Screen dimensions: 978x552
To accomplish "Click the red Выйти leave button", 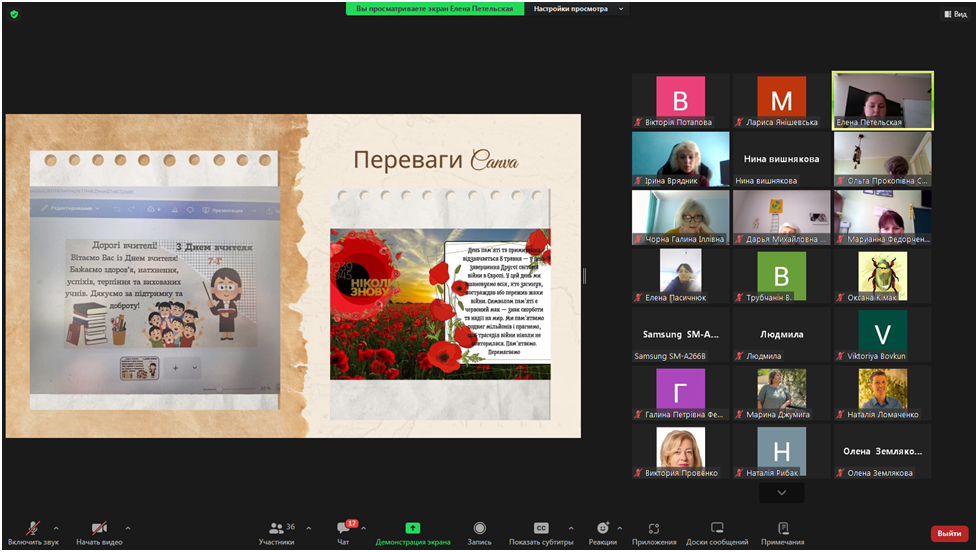I will coord(948,534).
